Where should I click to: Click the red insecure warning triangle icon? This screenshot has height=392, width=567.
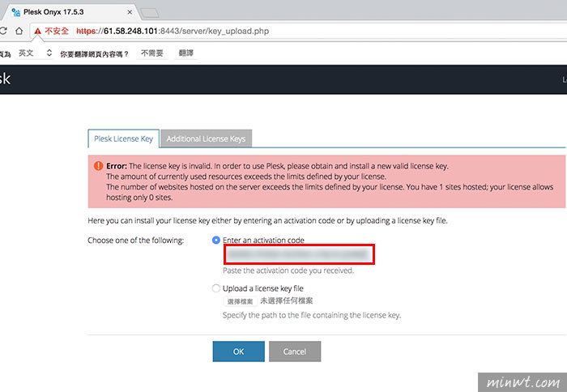pyautogui.click(x=37, y=32)
